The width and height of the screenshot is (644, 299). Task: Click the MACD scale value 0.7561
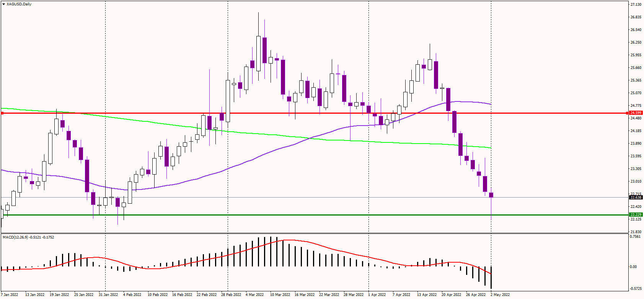(x=636, y=237)
